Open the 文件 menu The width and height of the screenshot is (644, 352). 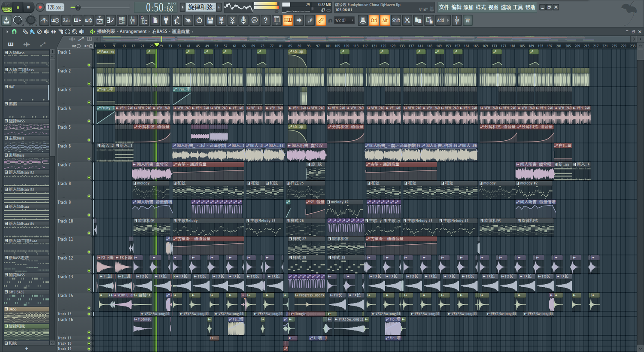tap(444, 7)
